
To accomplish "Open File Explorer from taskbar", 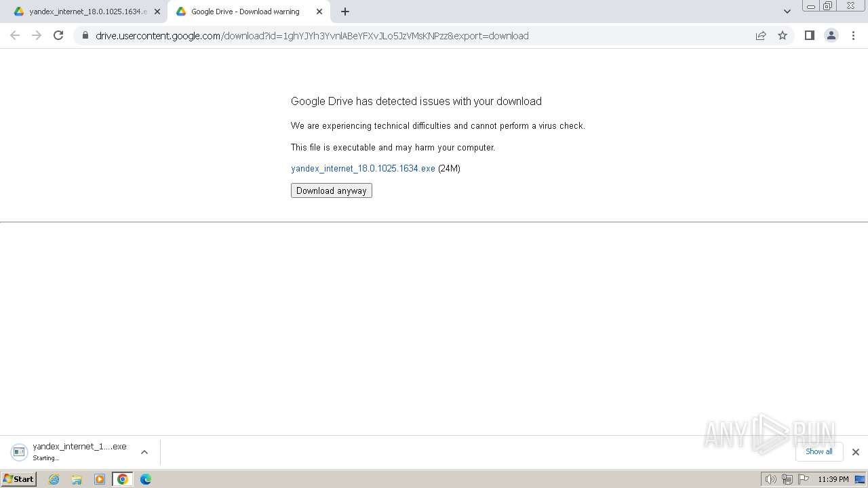I will tap(77, 479).
